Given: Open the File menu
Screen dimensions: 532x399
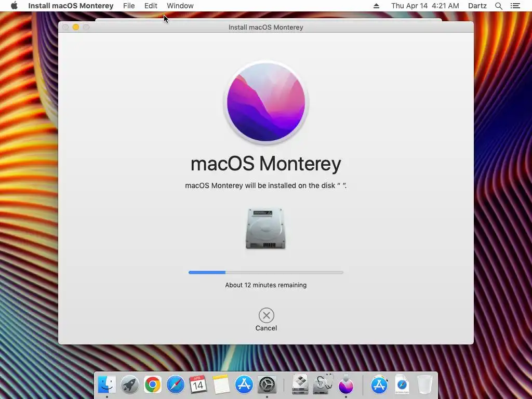Looking at the screenshot, I should (129, 6).
